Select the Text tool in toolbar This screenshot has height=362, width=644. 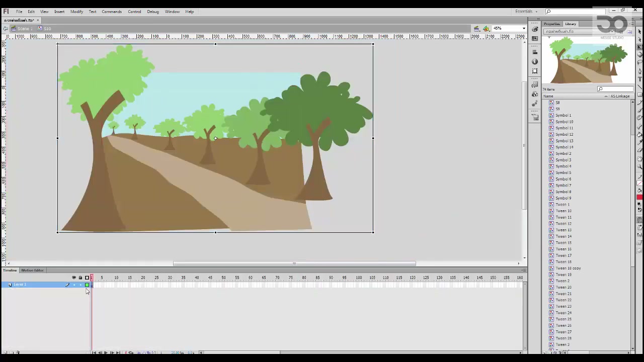(x=639, y=79)
